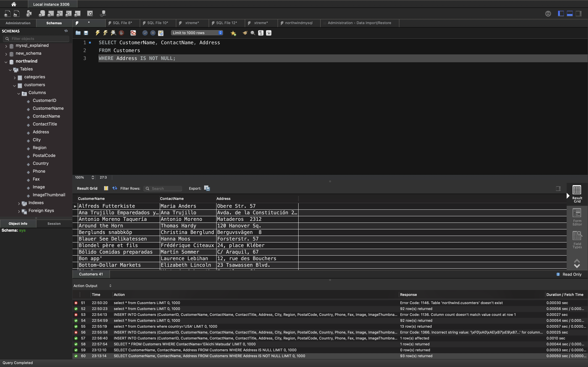This screenshot has height=367, width=588.
Task: Save the script with floppy disk icon
Action: click(86, 33)
